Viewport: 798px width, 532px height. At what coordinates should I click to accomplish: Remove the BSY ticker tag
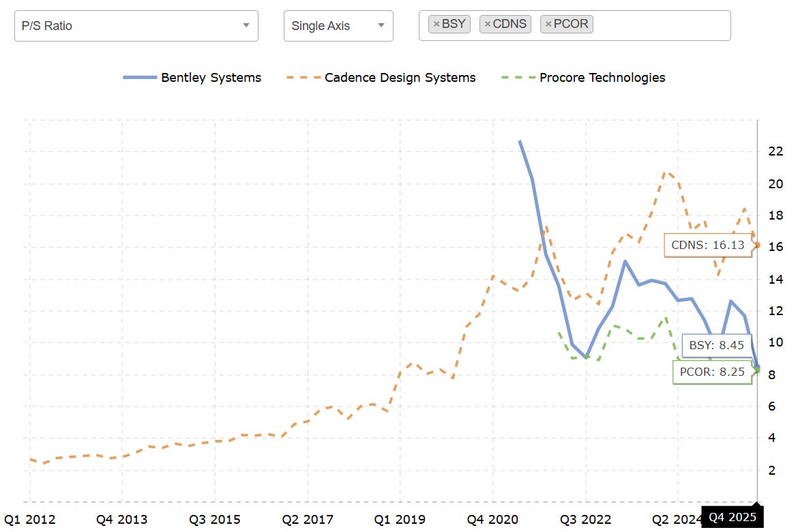(x=436, y=24)
